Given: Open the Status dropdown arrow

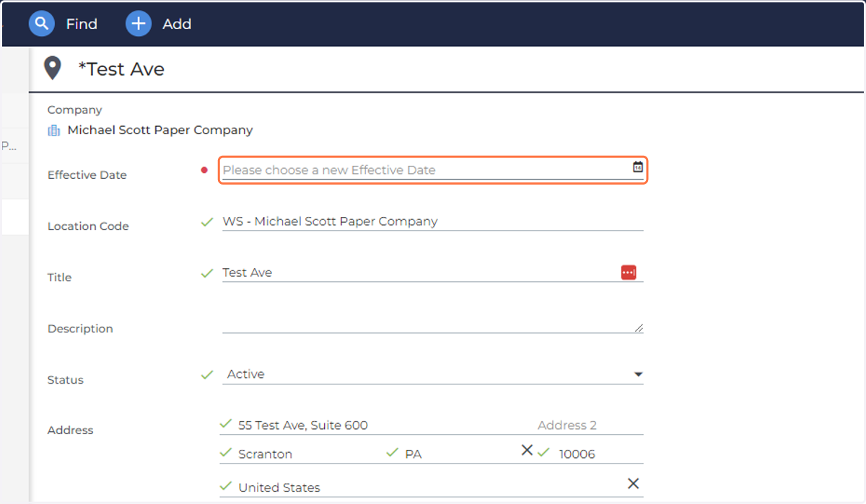Looking at the screenshot, I should [638, 374].
